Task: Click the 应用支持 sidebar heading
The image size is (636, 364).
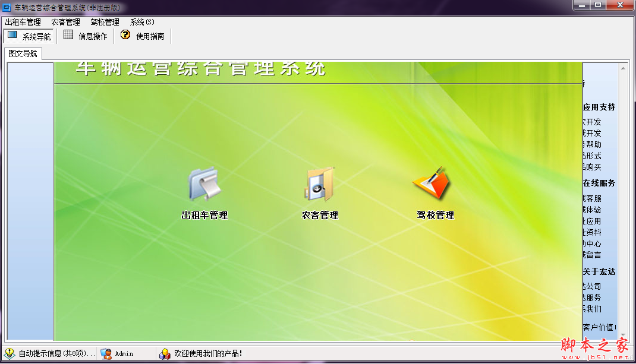Action: coord(599,107)
